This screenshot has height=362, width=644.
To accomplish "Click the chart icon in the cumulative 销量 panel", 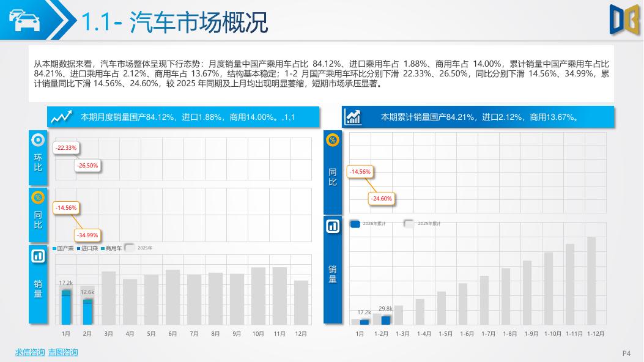I will 333,226.
